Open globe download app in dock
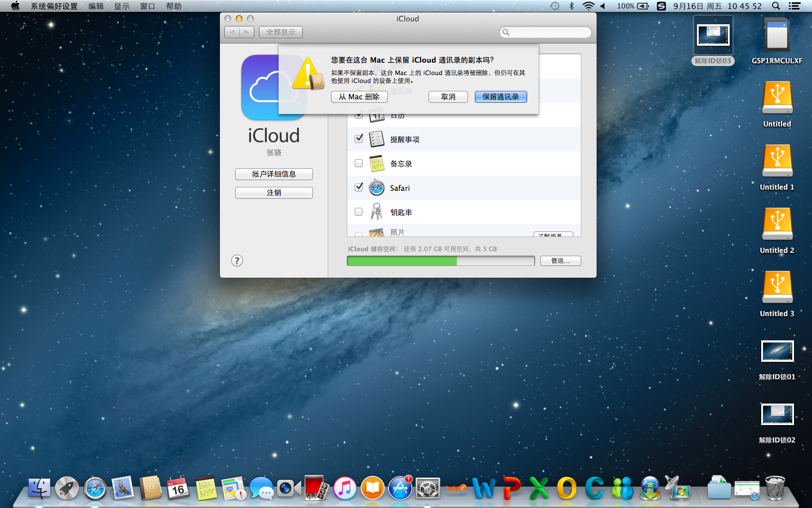This screenshot has height=508, width=812. point(650,488)
